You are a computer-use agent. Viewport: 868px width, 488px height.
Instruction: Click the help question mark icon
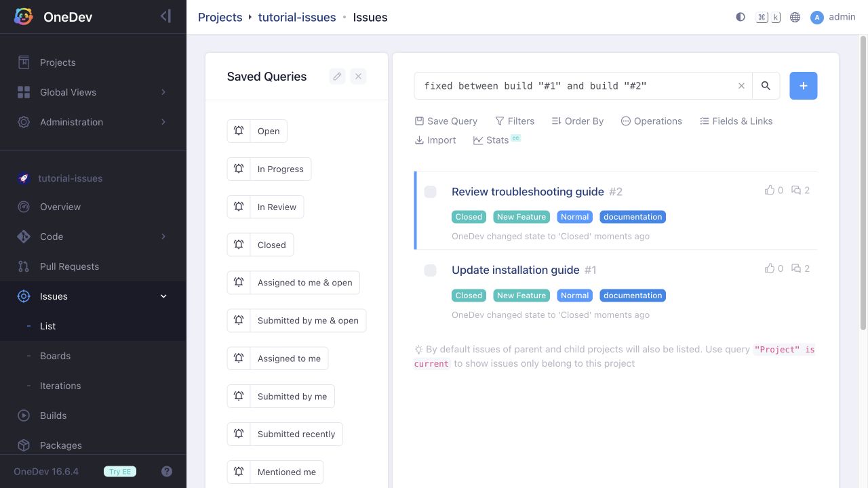coord(167,472)
